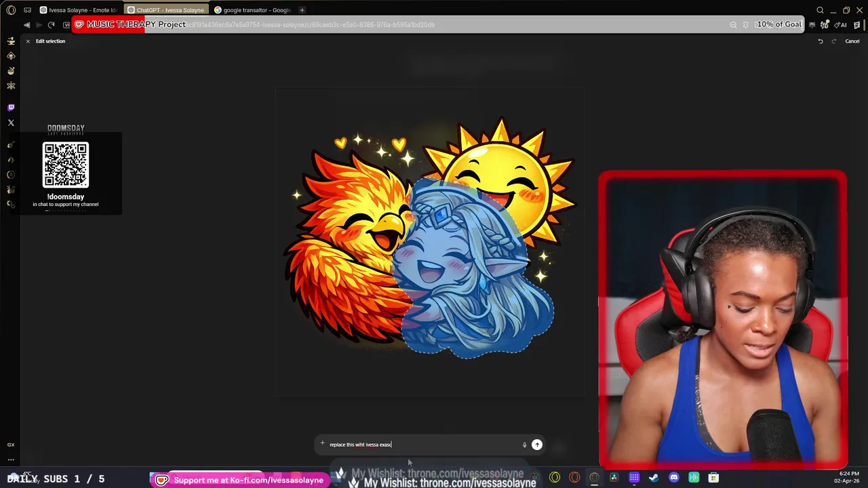
Task: Open the Opera main menu icon
Action: click(11, 10)
